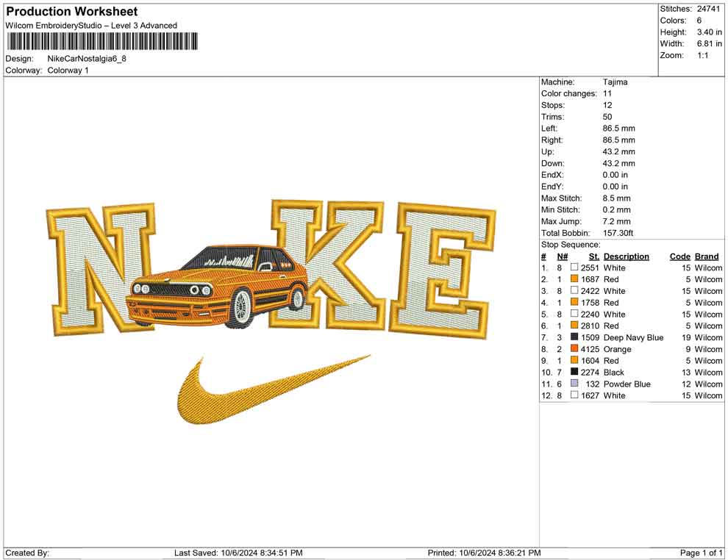Click the Description column header
Viewport: 728px width, 560px height.
[x=627, y=256]
